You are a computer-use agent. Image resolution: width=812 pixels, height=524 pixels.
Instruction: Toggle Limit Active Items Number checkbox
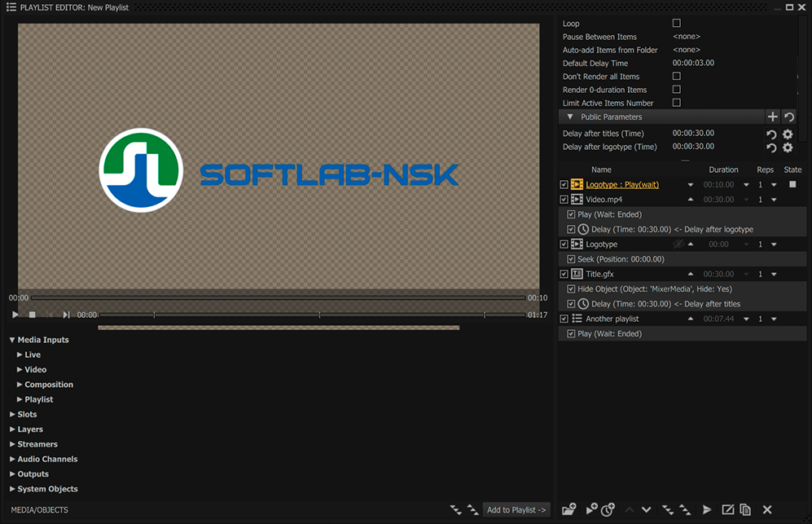(x=676, y=103)
